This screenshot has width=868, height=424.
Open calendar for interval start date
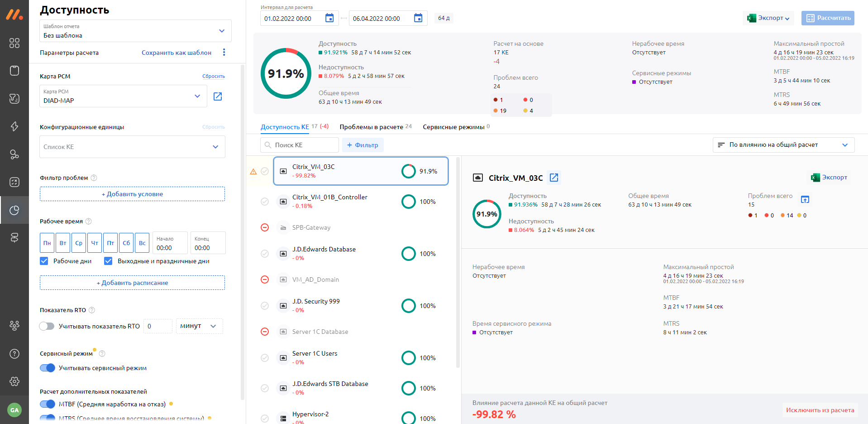coord(329,18)
